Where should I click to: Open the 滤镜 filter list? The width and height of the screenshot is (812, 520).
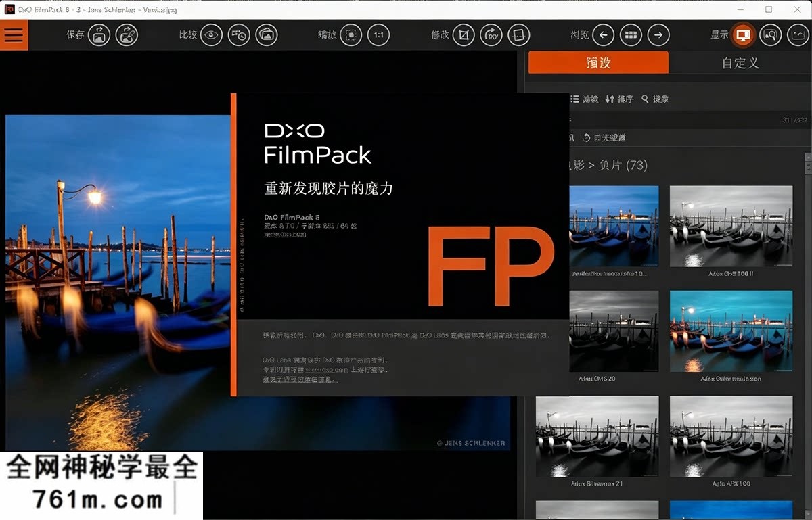tap(584, 99)
